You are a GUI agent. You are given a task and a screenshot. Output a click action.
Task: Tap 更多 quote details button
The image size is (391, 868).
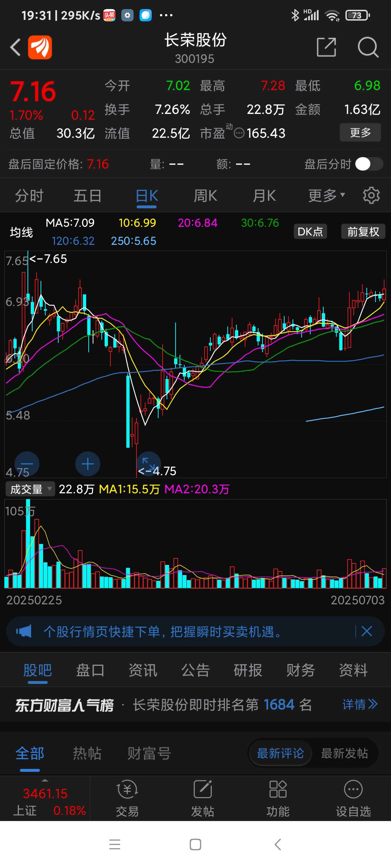[360, 132]
